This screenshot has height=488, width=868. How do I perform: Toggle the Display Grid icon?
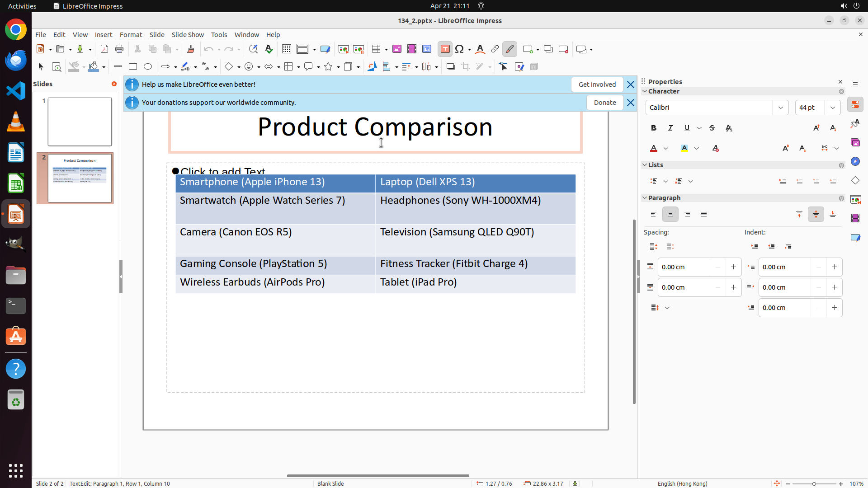pyautogui.click(x=287, y=49)
